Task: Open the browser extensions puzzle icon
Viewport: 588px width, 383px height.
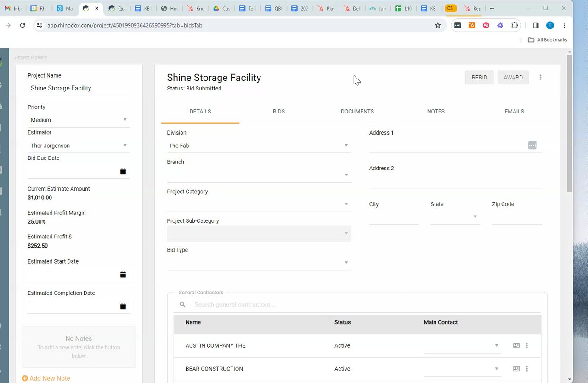Action: (x=514, y=25)
